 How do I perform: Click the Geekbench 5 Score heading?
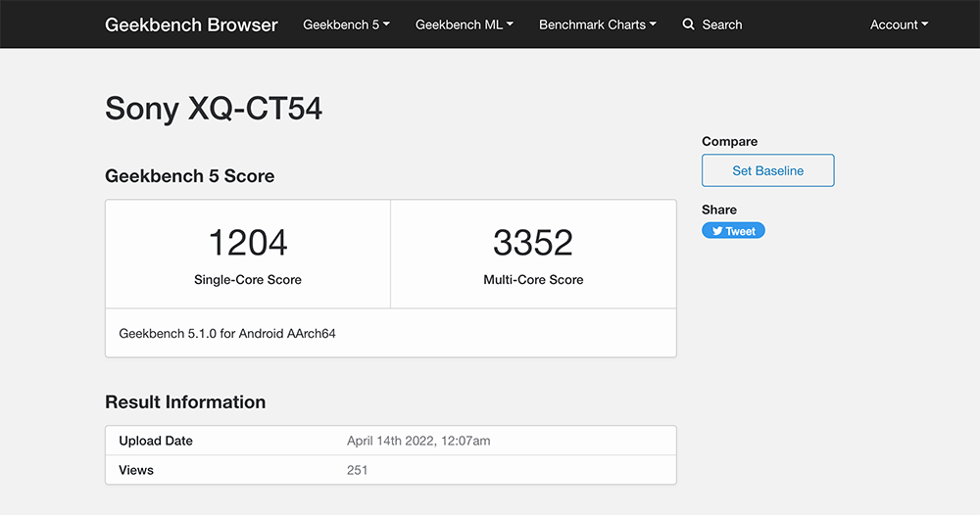pyautogui.click(x=189, y=176)
